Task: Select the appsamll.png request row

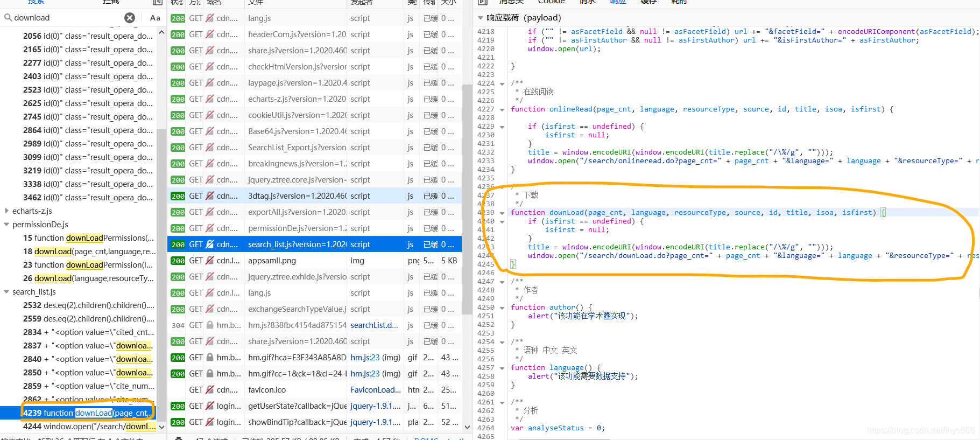Action: click(314, 261)
